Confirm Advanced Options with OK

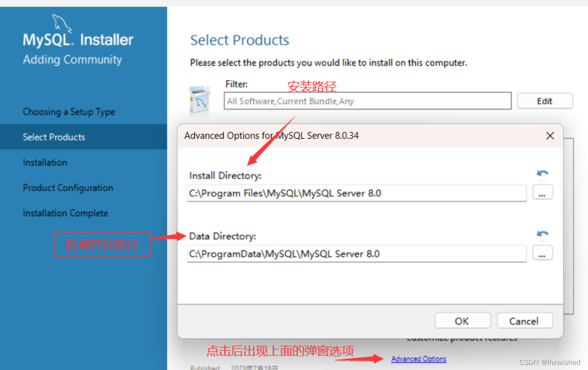[x=462, y=321]
